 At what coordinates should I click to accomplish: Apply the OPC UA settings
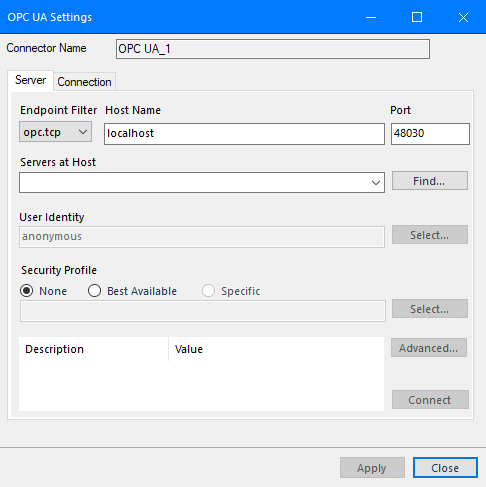372,468
